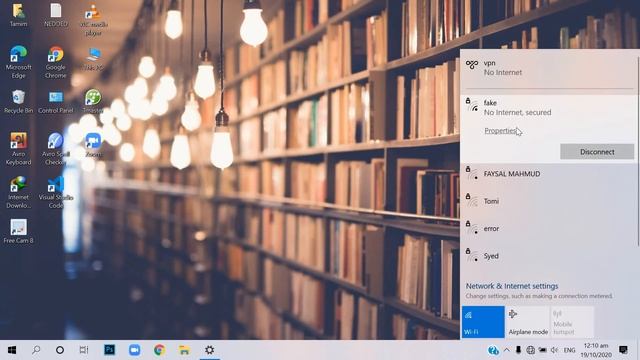Click the USB safely remove tray icon
Image resolution: width=640 pixels, height=360 pixels.
coord(518,350)
